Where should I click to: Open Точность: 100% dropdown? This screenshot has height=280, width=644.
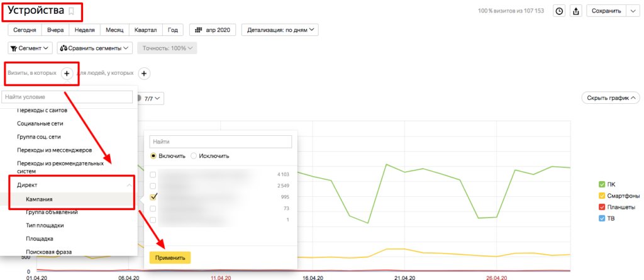click(x=167, y=48)
